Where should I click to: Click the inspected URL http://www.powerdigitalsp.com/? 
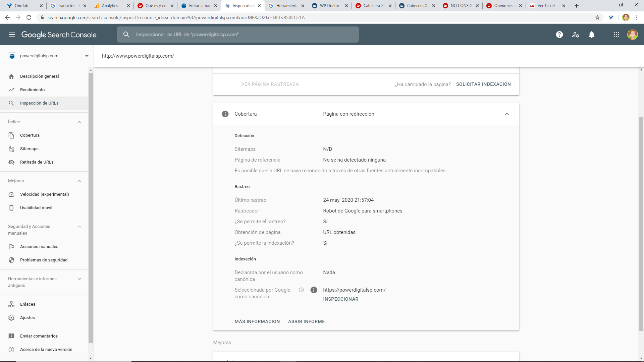(138, 56)
